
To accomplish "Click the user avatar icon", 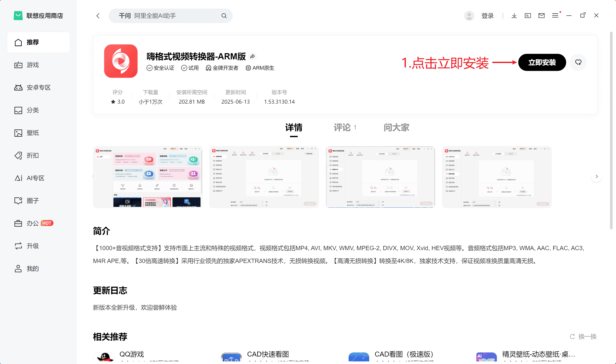I will coord(469,16).
